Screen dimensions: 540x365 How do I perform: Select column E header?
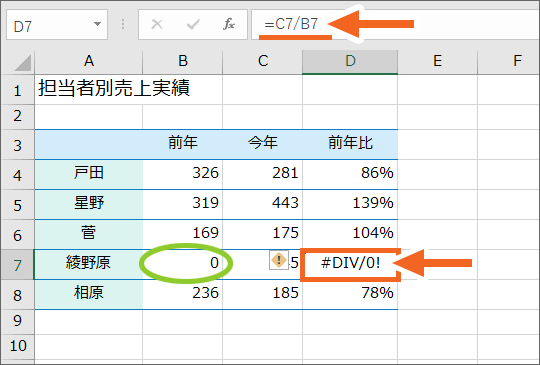(437, 62)
